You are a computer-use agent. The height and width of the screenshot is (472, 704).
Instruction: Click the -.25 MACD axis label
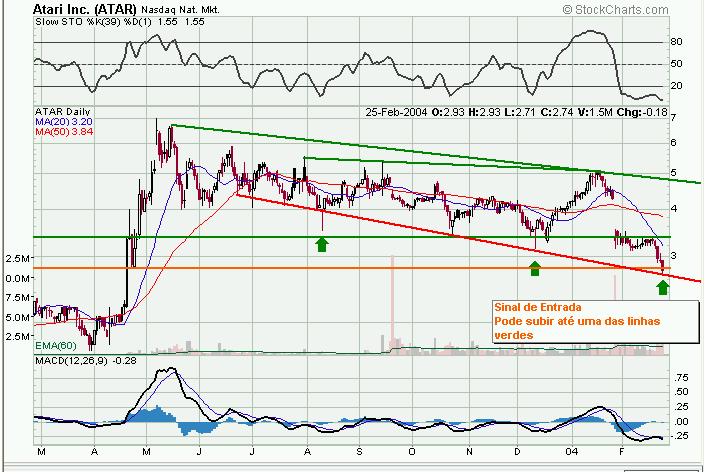pos(680,436)
